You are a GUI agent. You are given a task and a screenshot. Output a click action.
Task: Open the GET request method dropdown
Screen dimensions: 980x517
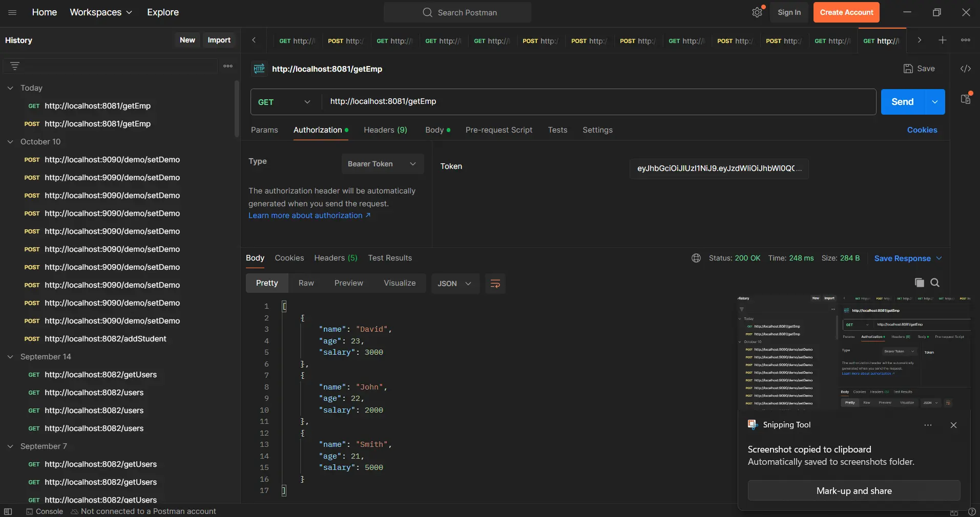point(285,102)
